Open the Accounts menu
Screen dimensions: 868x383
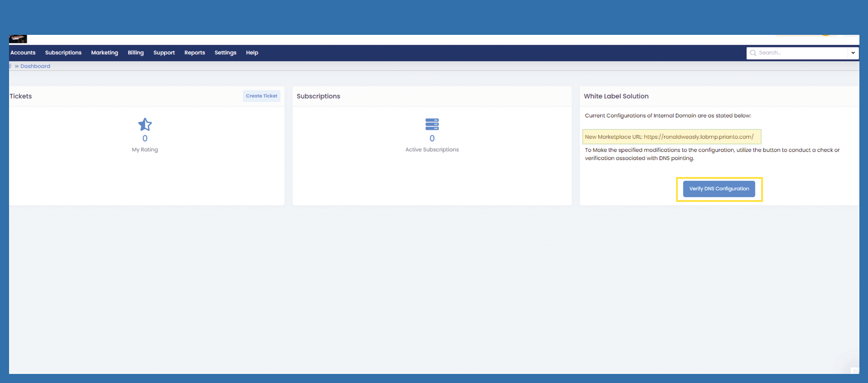23,53
